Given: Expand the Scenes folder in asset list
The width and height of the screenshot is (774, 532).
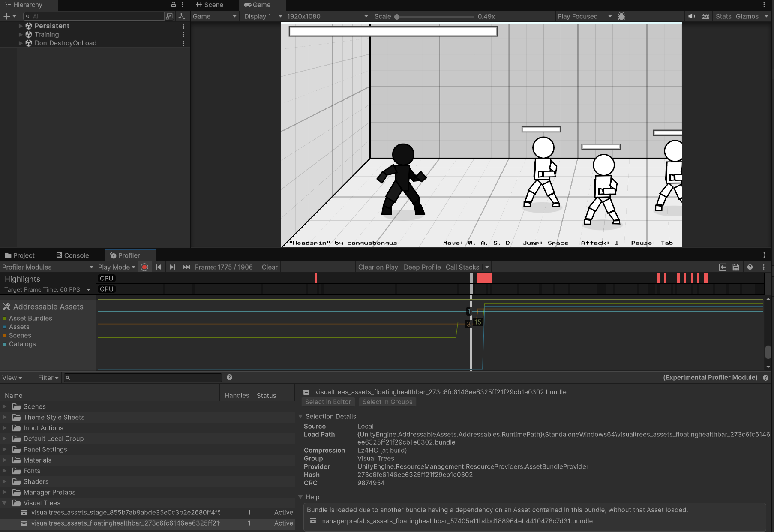Looking at the screenshot, I should [x=5, y=406].
